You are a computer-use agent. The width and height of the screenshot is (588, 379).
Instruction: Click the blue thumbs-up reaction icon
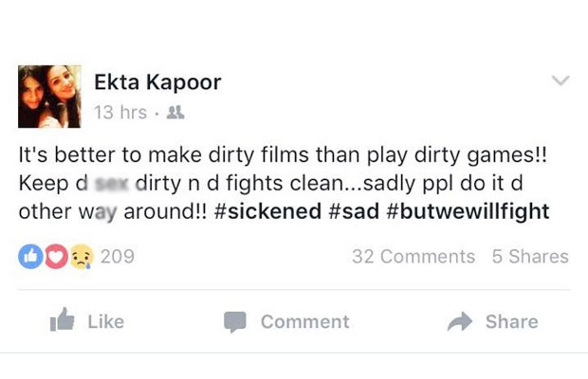coord(29,257)
